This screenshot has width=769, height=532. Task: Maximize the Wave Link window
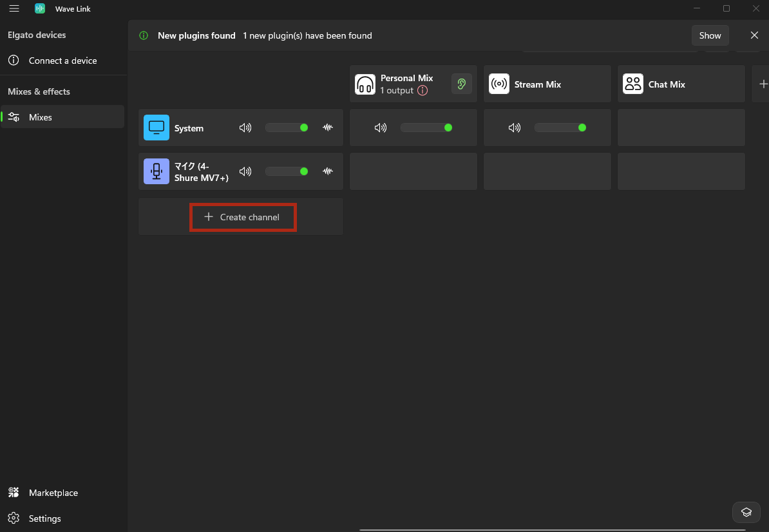pyautogui.click(x=726, y=8)
